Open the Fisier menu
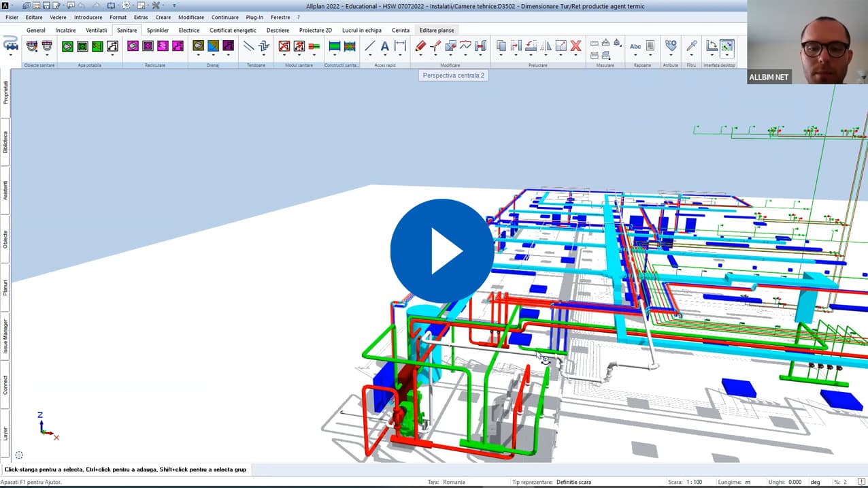The height and width of the screenshot is (488, 868). (12, 17)
